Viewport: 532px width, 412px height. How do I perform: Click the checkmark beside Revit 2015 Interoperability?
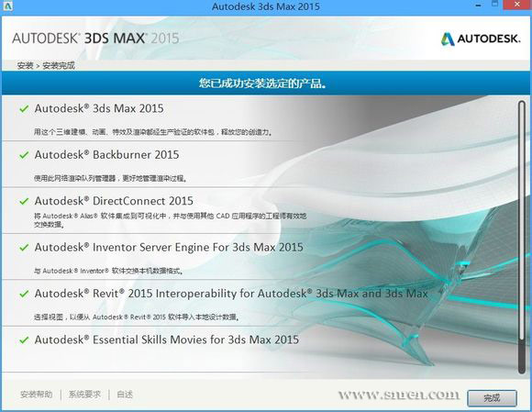(24, 294)
